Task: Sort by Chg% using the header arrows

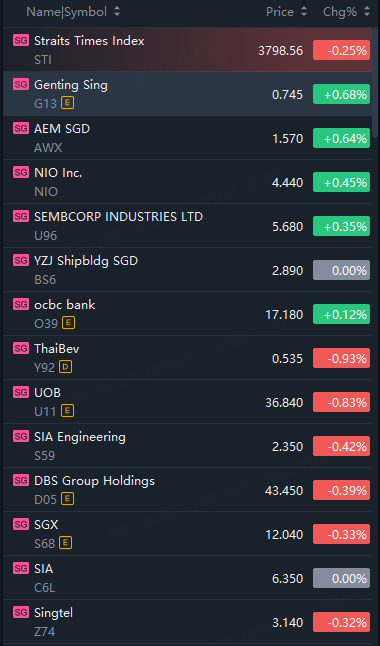Action: [367, 12]
